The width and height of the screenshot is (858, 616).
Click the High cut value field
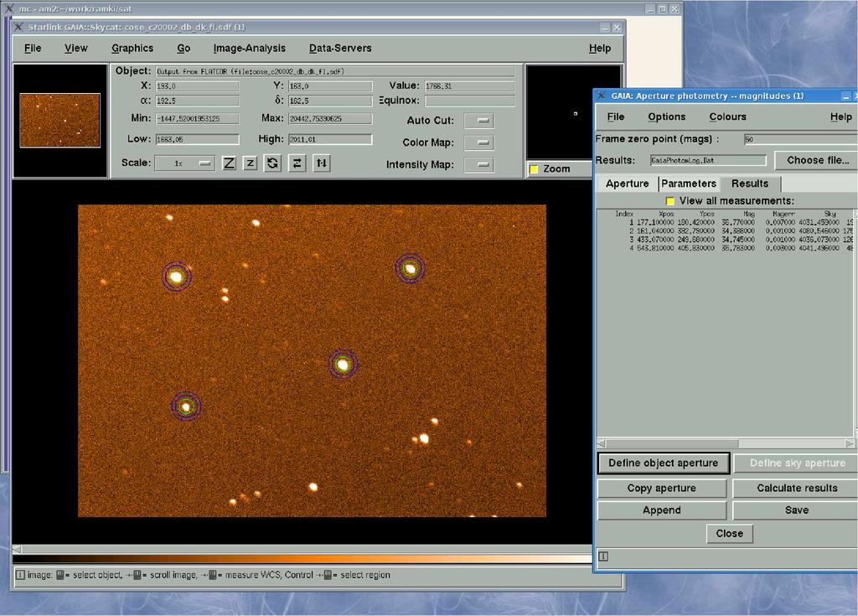click(x=330, y=140)
